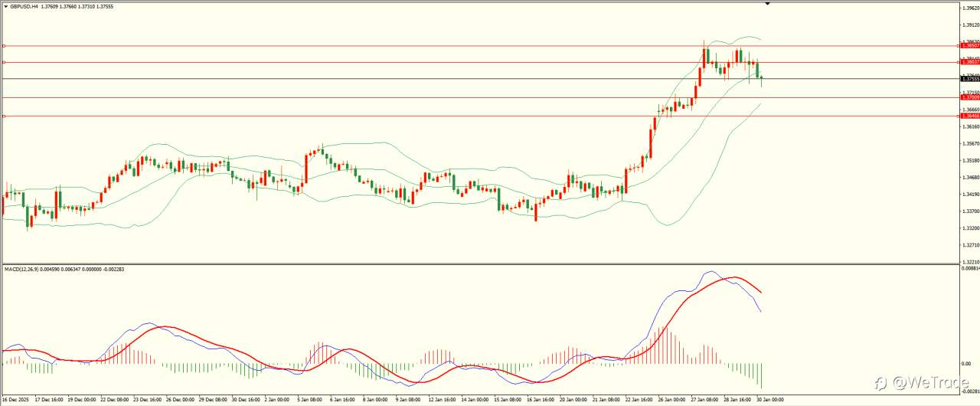The height and width of the screenshot is (406, 980).
Task: Click the 1.34680 price scale value
Action: 972,177
